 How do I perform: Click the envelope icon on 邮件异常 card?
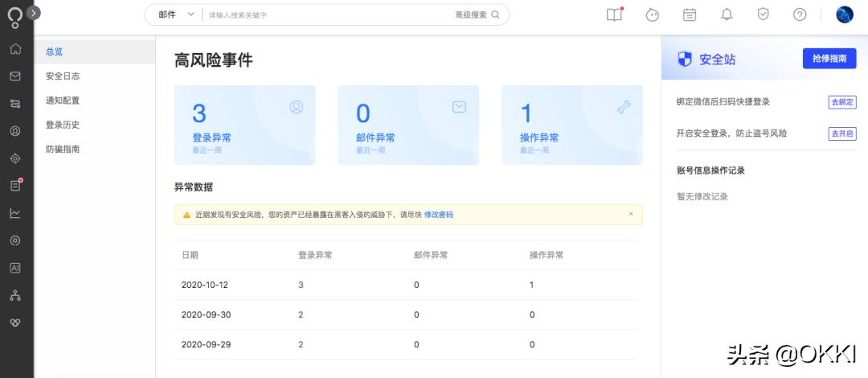(x=459, y=107)
